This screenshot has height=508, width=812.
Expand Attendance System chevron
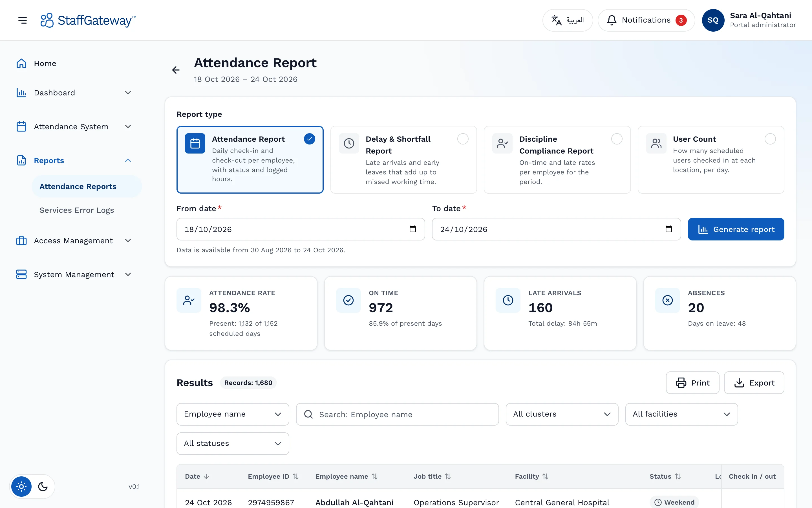128,127
